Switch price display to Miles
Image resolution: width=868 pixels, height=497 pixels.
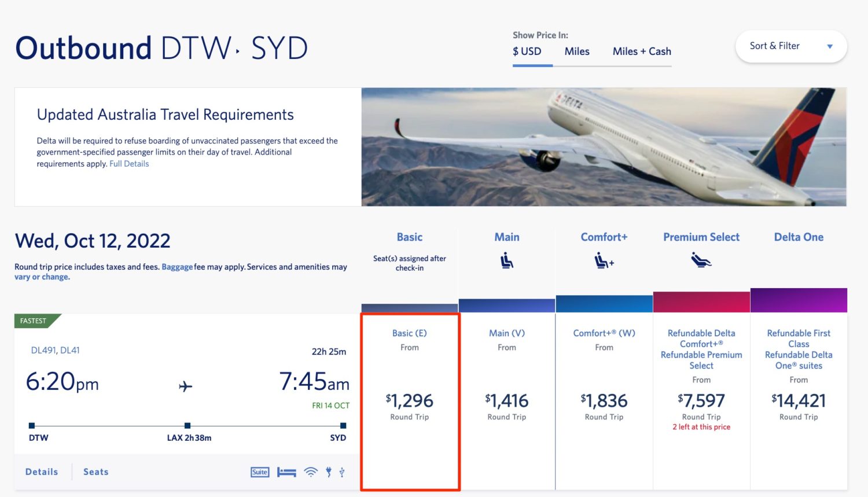pyautogui.click(x=577, y=51)
